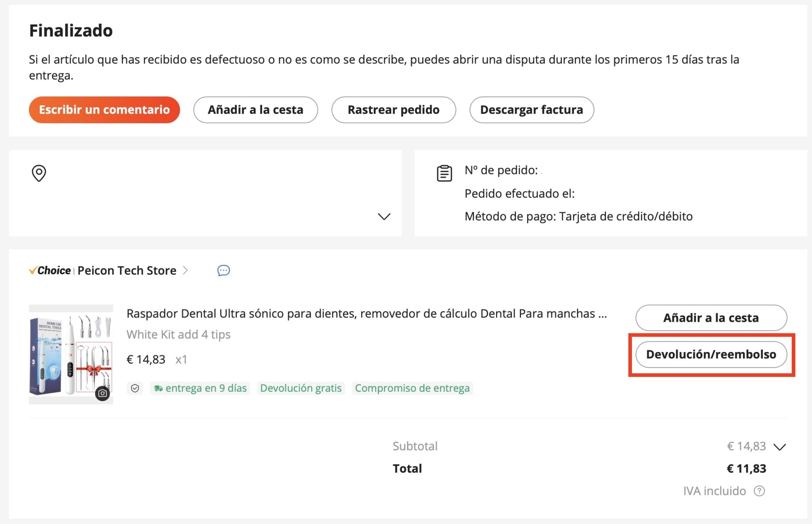Click the camera icon on the product thumbnail
Image resolution: width=812 pixels, height=524 pixels.
click(x=103, y=393)
